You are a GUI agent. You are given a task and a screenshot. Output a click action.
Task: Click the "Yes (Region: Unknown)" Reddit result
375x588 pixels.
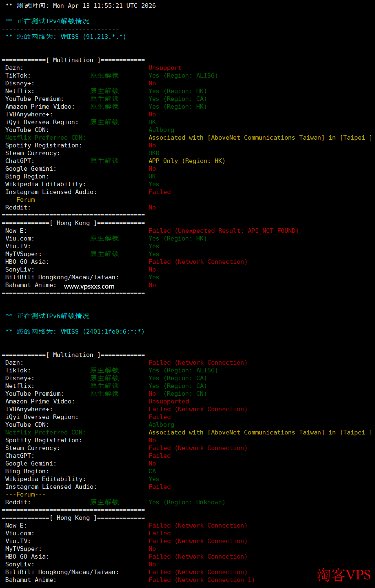(186, 502)
